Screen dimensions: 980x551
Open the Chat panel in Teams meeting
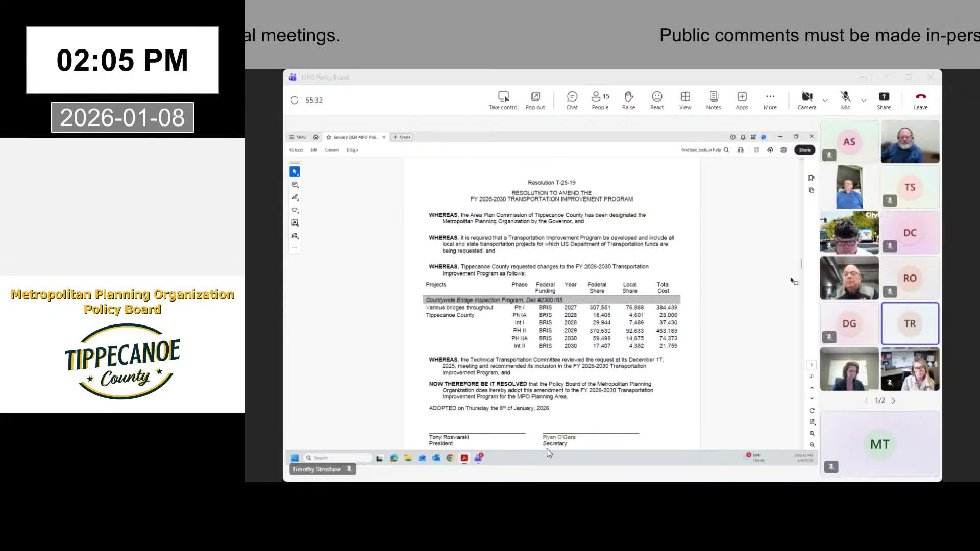click(x=572, y=100)
